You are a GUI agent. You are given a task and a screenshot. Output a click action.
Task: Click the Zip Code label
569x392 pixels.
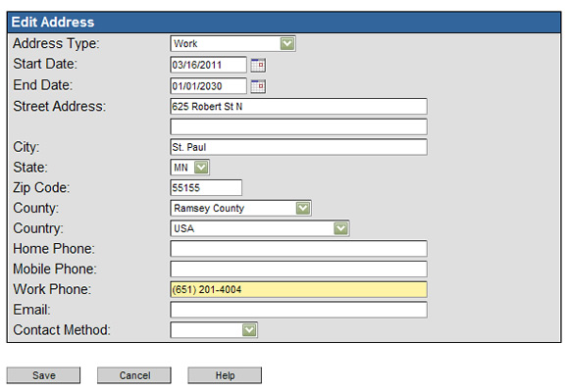(41, 188)
